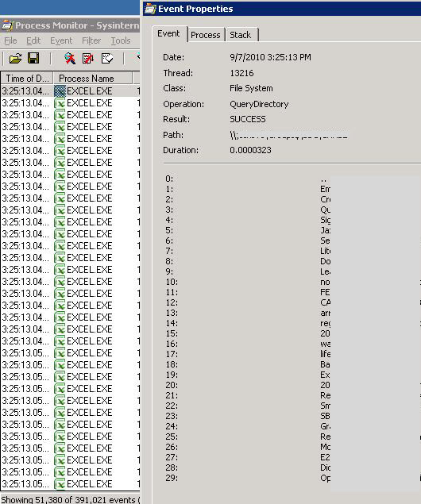421x504 pixels.
Task: Click the date value 9/7/2010 3:25:13 PM
Action: 270,57
